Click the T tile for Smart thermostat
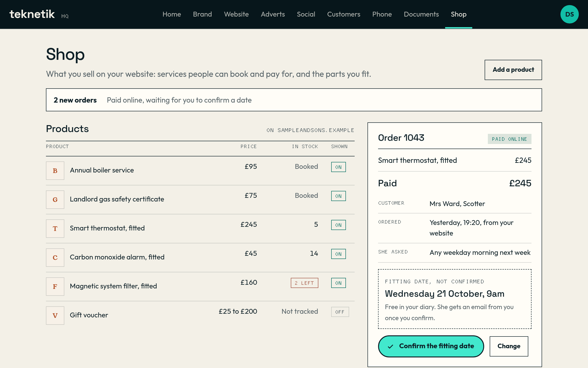588x368 pixels. pos(55,229)
